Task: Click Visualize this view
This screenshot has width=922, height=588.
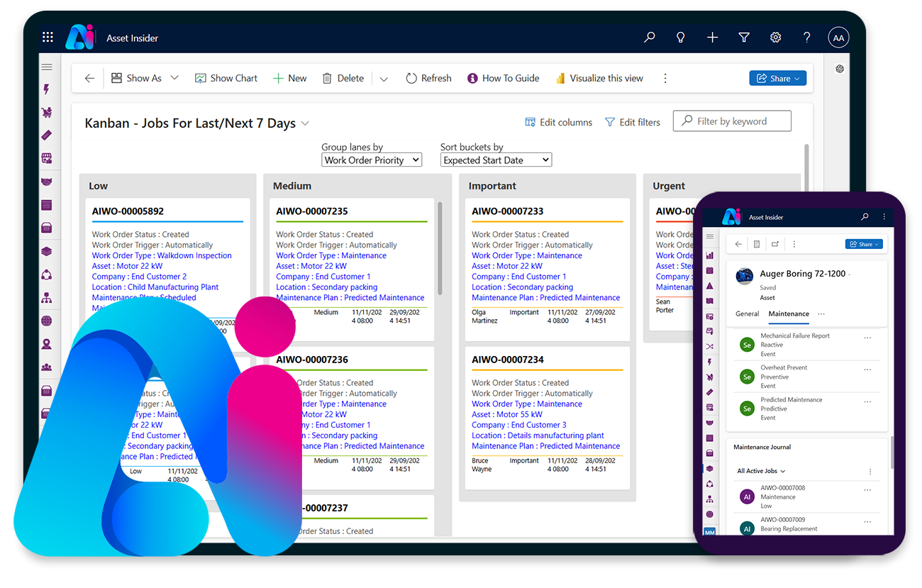Action: pos(599,79)
